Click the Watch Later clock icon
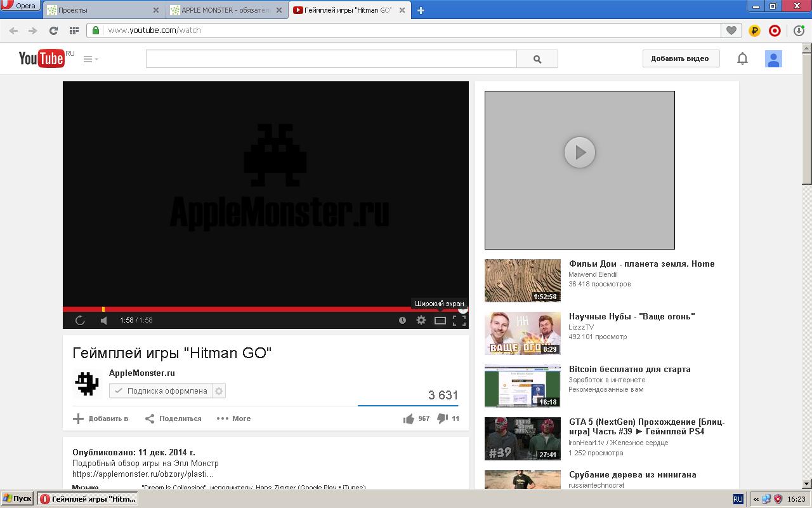Image resolution: width=812 pixels, height=508 pixels. click(402, 321)
